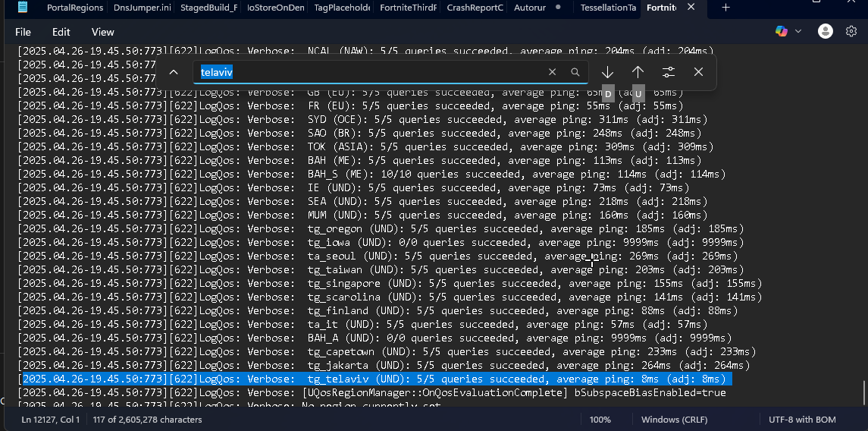Click the tg_taiwan log line
Image resolution: width=868 pixels, height=431 pixels.
coord(381,270)
